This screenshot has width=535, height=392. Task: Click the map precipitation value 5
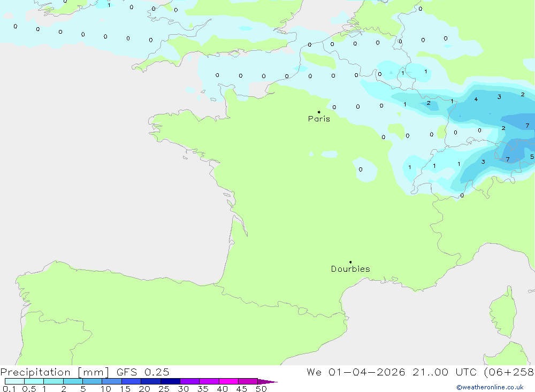point(532,157)
